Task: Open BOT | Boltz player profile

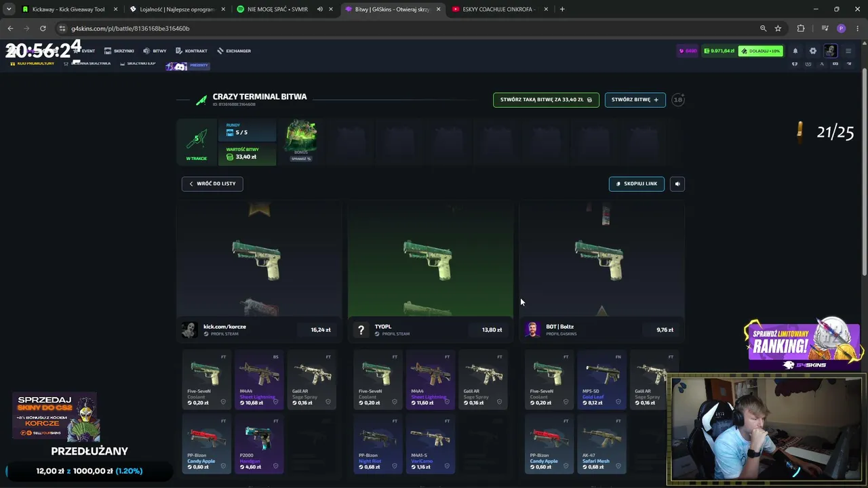Action: point(559,327)
